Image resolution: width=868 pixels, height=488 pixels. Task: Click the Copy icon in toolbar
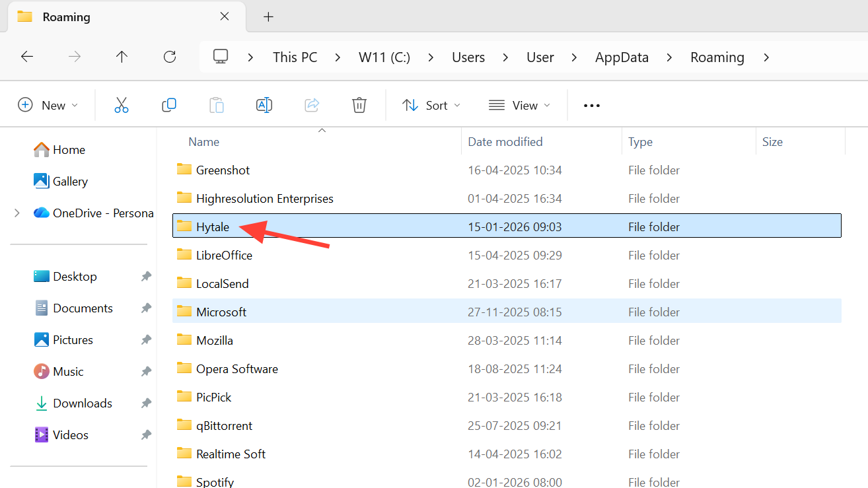coord(169,105)
